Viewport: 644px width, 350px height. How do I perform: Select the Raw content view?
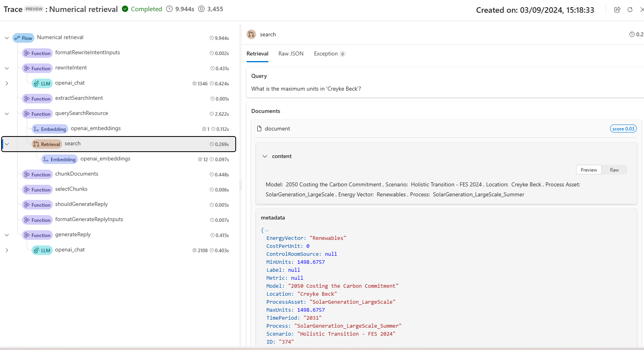click(614, 170)
